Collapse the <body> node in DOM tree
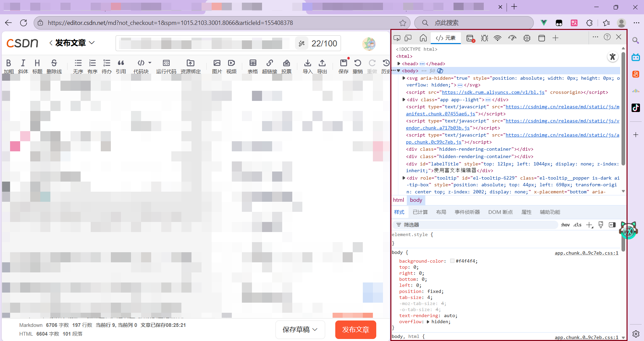Screen dimensions: 644x341 coord(399,71)
